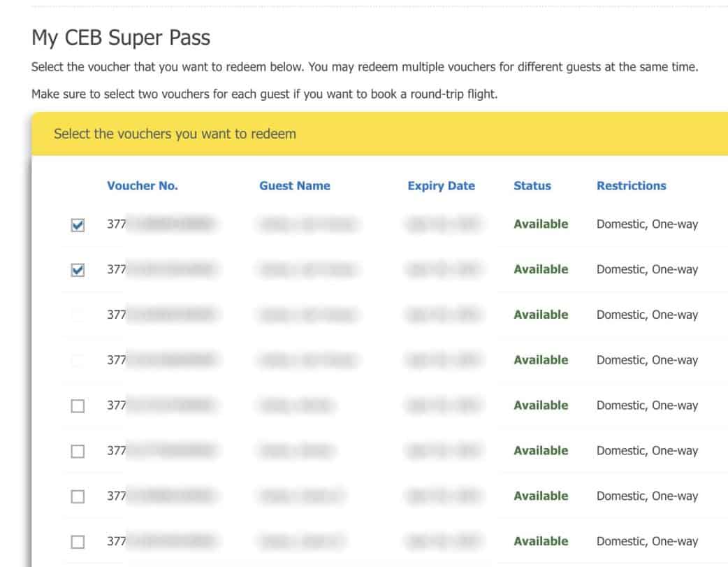Click the Available status in the first row
This screenshot has height=567, width=728.
(541, 224)
